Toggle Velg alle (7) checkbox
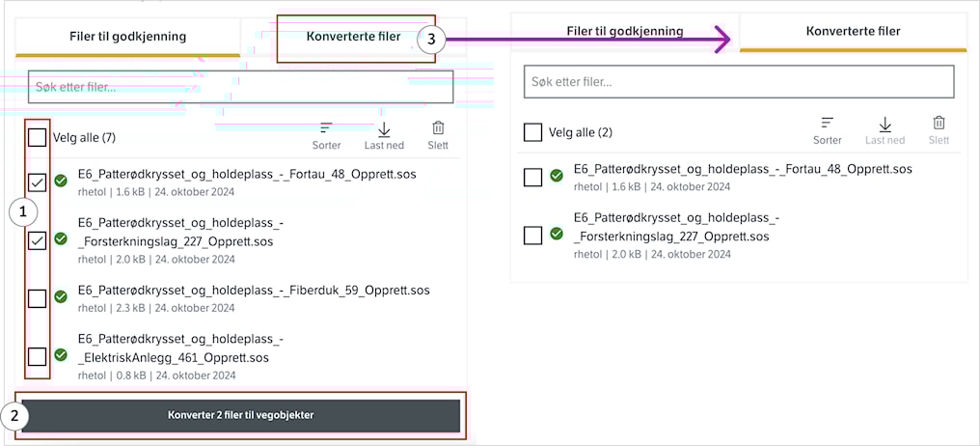Viewport: 980px width, 446px height. click(38, 138)
